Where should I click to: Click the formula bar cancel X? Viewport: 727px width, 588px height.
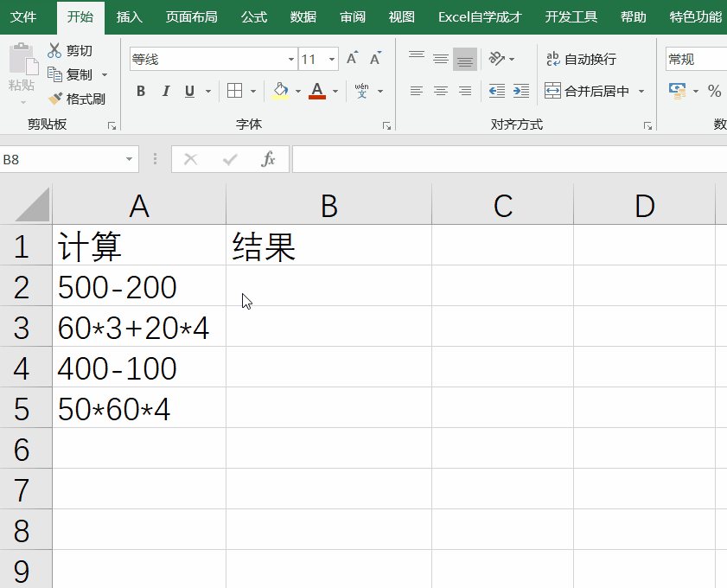pos(190,159)
